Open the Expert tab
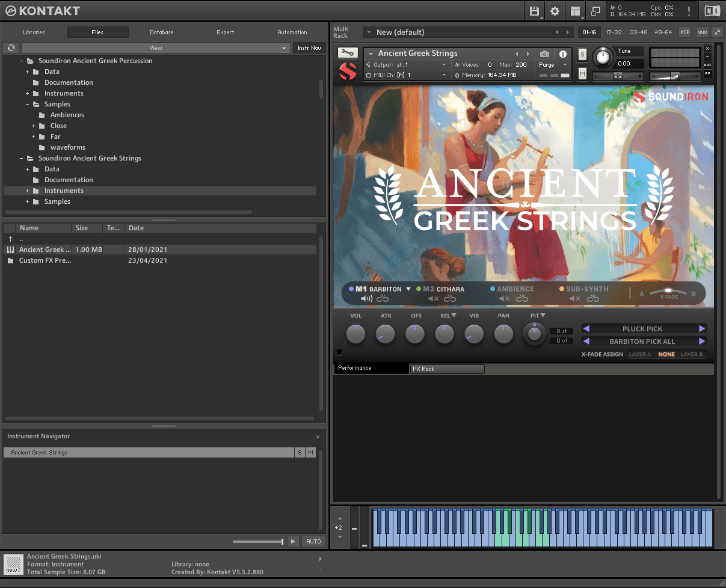726x588 pixels. coord(226,32)
